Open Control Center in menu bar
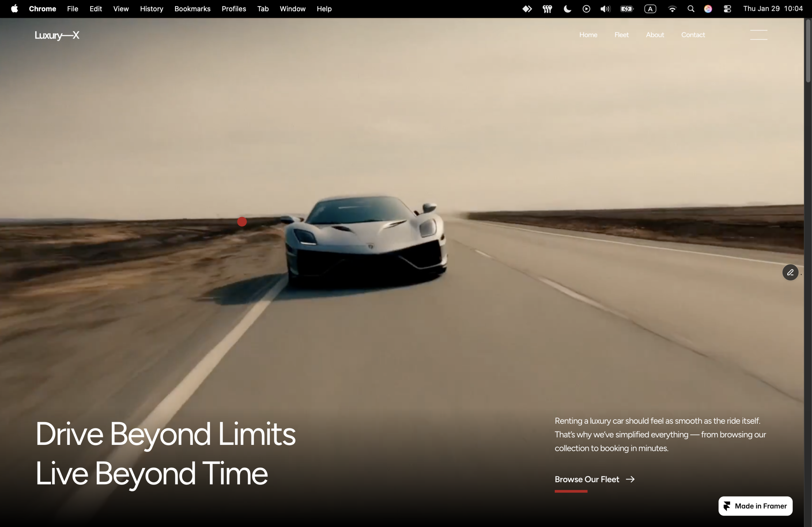Screen dimensions: 812x527 (727, 9)
